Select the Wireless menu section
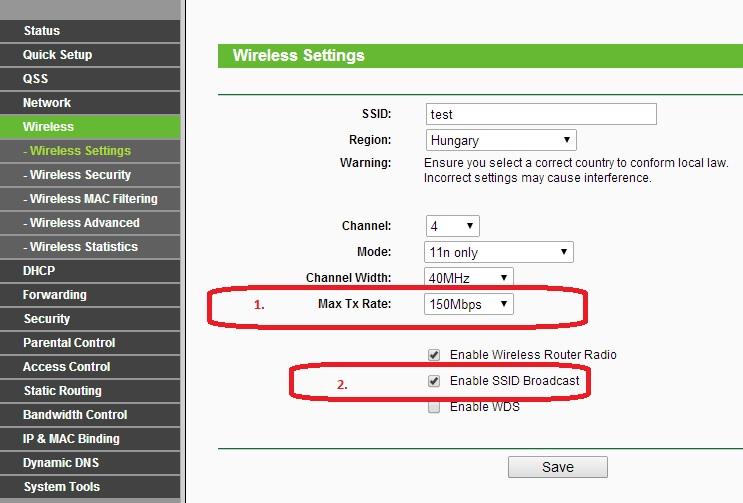 tap(90, 127)
